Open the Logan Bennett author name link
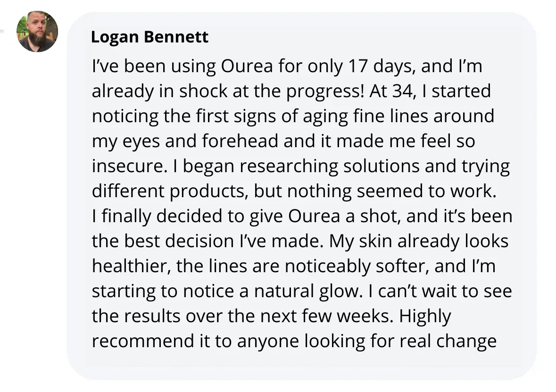Viewport: 556px width, 392px height. click(149, 37)
